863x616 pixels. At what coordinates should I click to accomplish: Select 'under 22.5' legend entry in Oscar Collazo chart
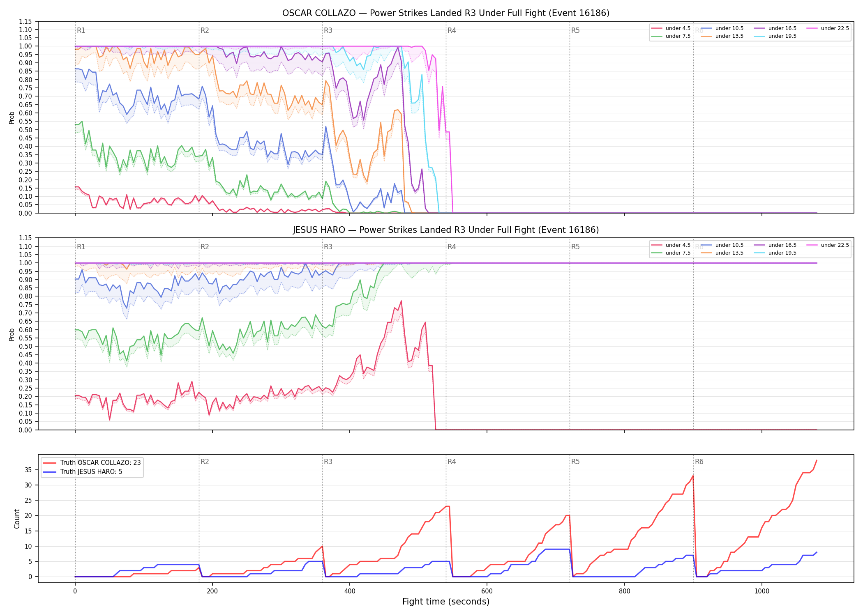point(828,28)
